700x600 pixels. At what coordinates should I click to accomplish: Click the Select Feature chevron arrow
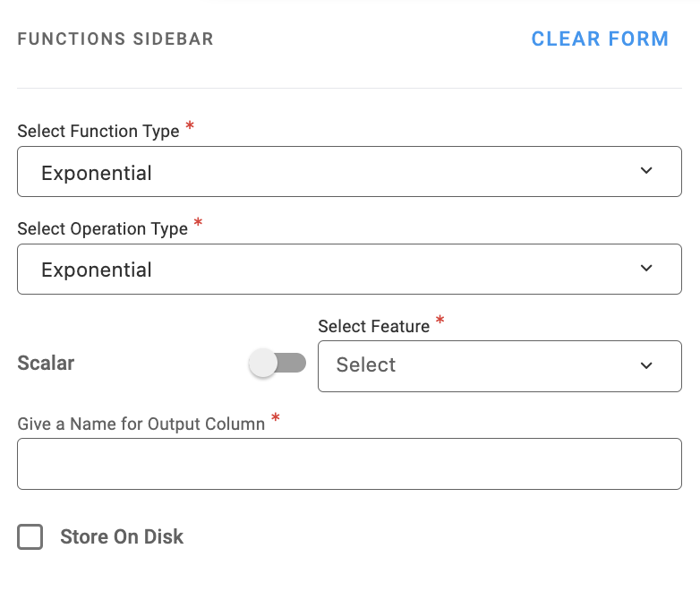[x=647, y=365]
